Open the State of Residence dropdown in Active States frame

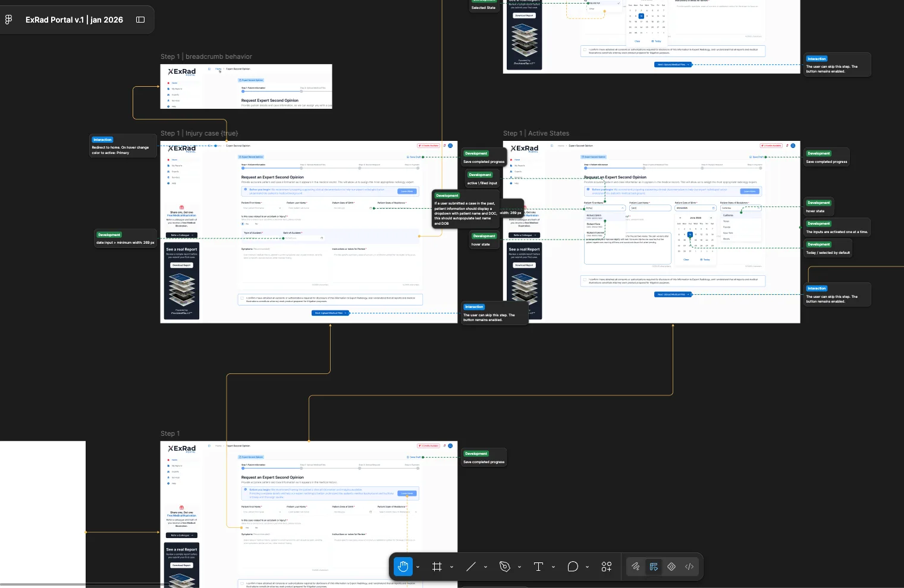(x=741, y=208)
